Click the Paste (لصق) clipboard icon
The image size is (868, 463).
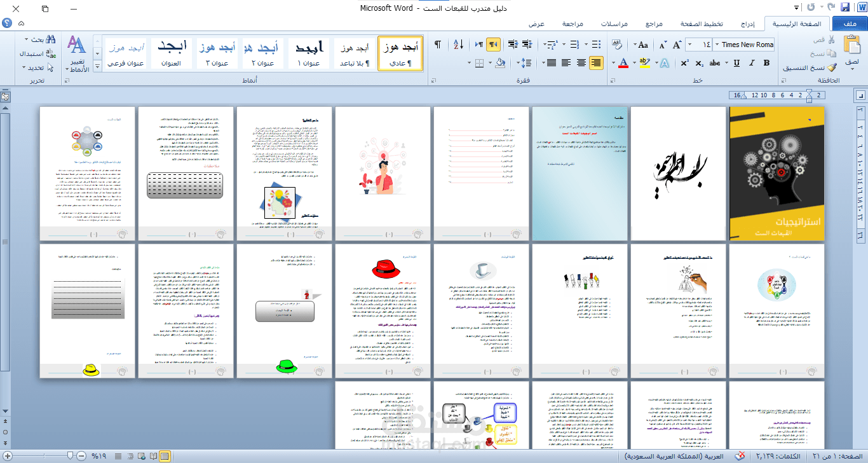[851, 45]
